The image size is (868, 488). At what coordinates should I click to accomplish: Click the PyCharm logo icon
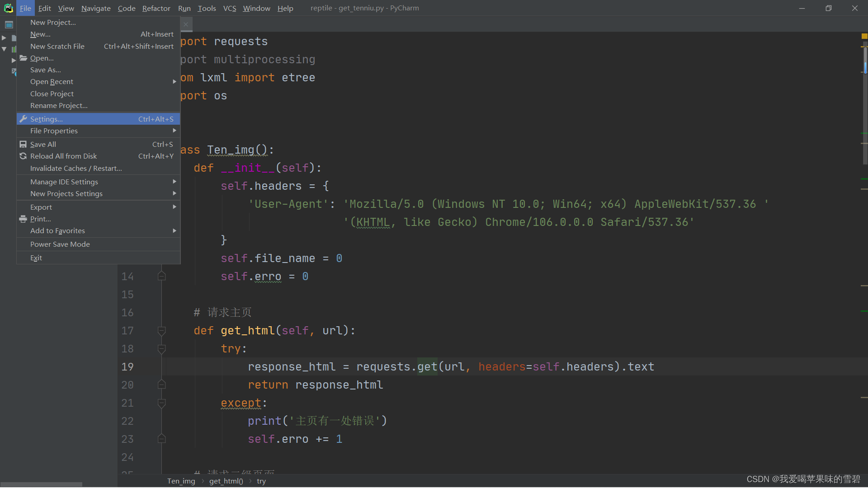[9, 8]
